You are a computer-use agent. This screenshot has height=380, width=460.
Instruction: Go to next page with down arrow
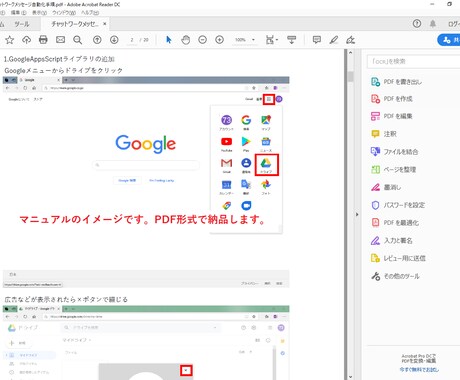pyautogui.click(x=114, y=40)
